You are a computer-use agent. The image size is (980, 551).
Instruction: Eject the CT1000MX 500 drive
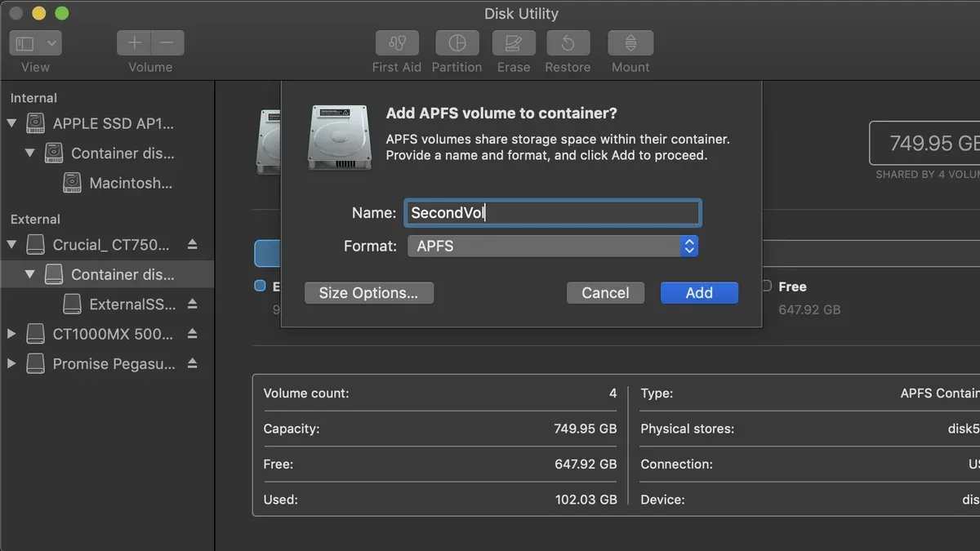pyautogui.click(x=193, y=334)
